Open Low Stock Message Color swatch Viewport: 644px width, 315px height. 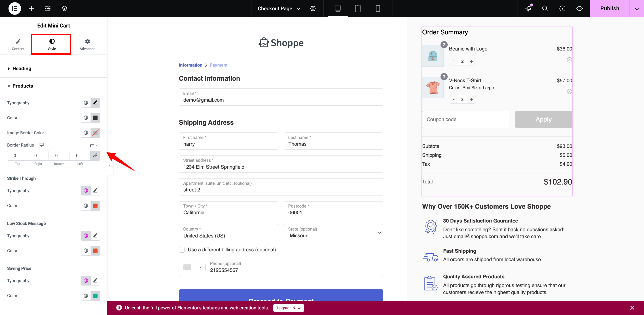95,251
